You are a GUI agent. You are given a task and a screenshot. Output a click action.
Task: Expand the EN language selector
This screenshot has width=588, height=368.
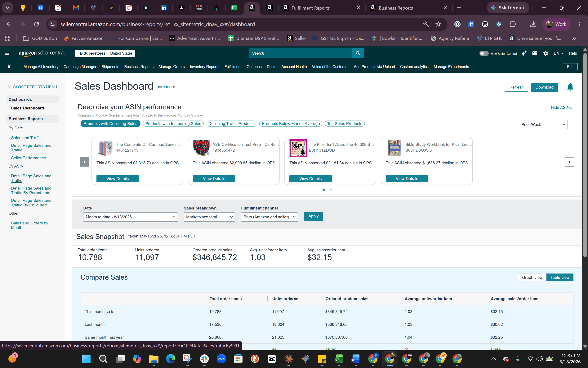(x=558, y=53)
